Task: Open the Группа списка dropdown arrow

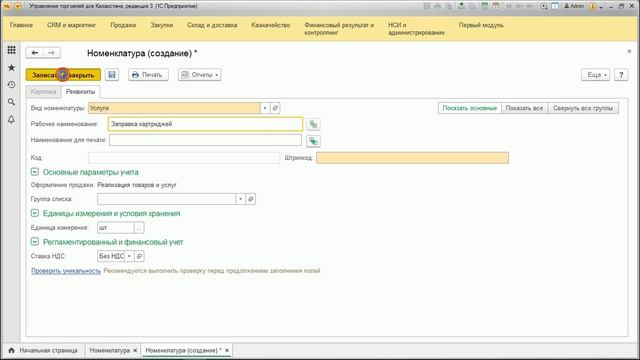Action: pyautogui.click(x=240, y=199)
